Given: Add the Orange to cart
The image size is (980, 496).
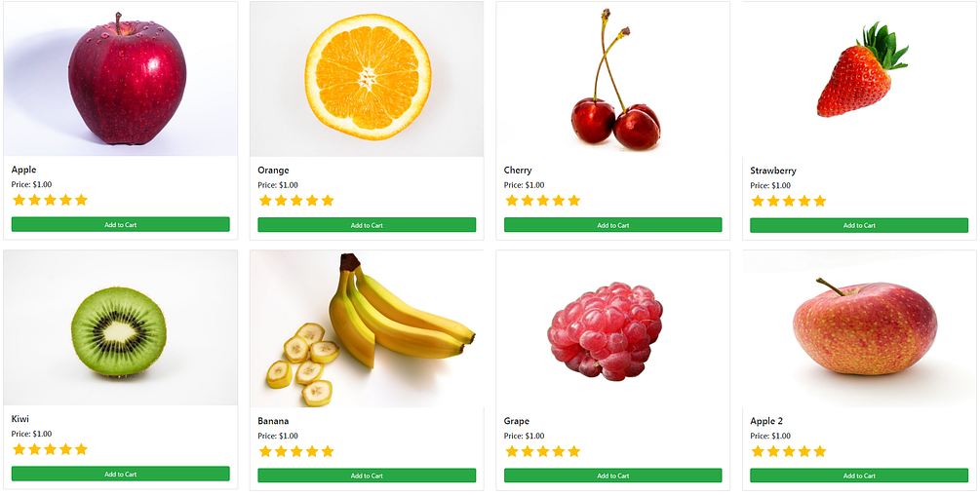Looking at the screenshot, I should click(367, 225).
